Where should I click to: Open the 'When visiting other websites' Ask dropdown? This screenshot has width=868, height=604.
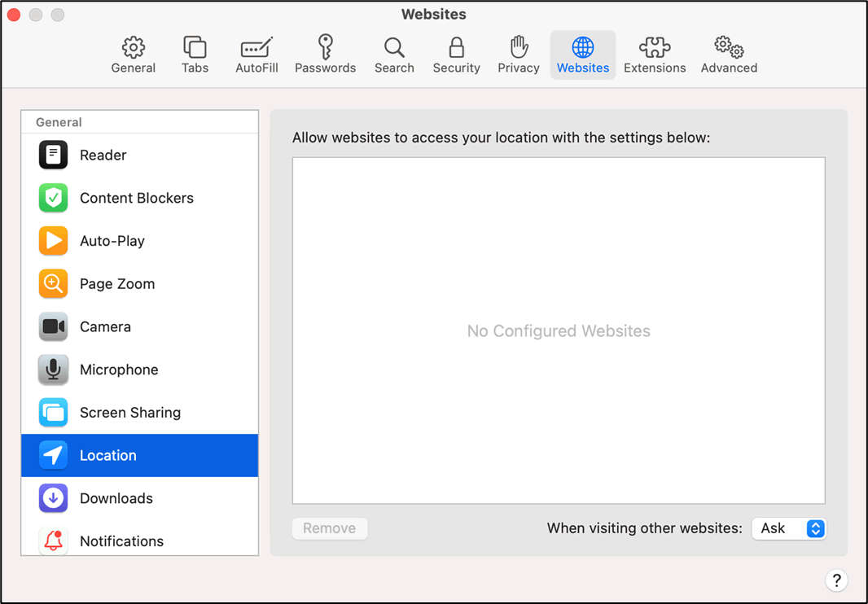click(x=789, y=529)
